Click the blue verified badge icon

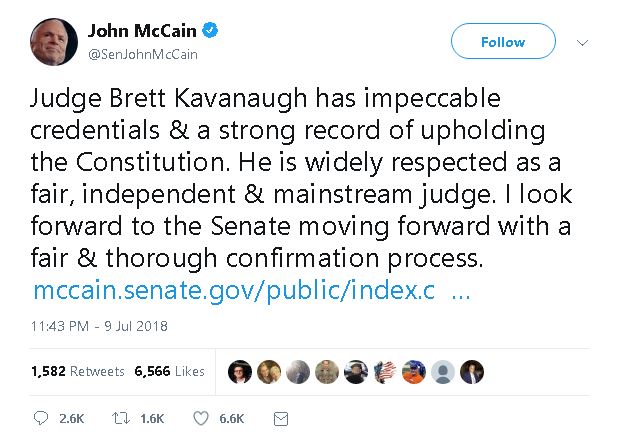pyautogui.click(x=212, y=31)
